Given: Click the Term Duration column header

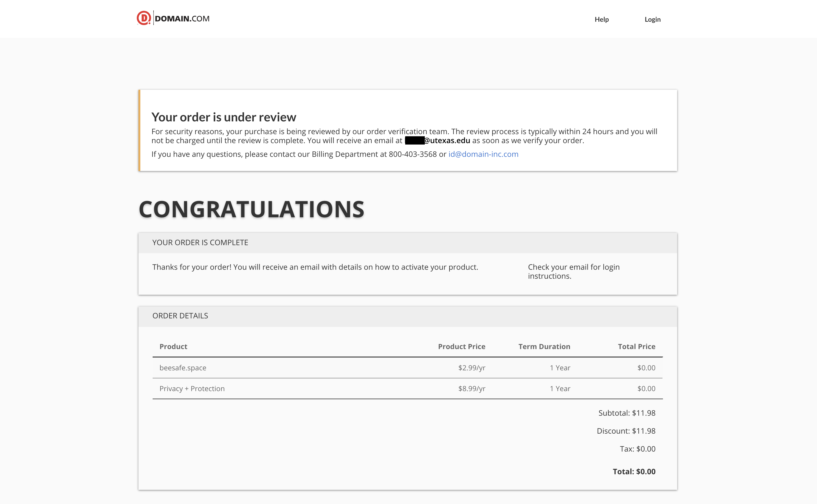Looking at the screenshot, I should pos(544,347).
